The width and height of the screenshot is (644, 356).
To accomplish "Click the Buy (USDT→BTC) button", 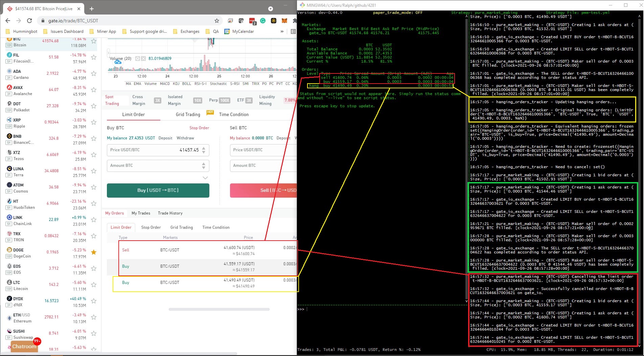I will click(x=158, y=190).
